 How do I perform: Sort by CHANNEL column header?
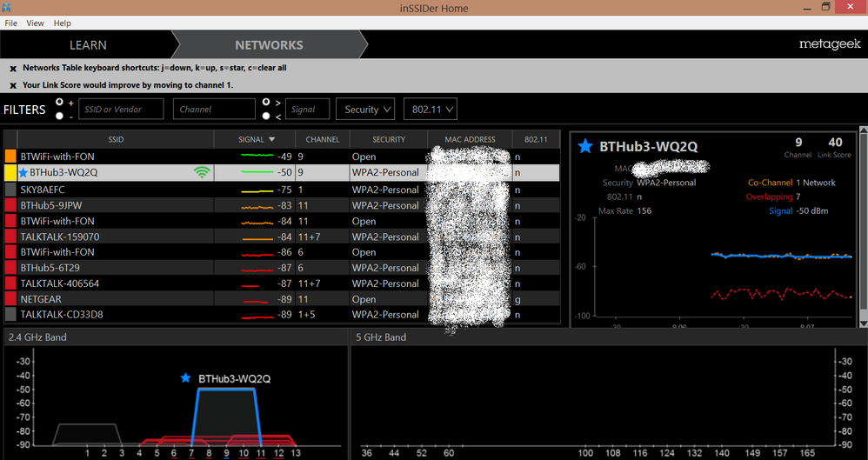coord(323,139)
